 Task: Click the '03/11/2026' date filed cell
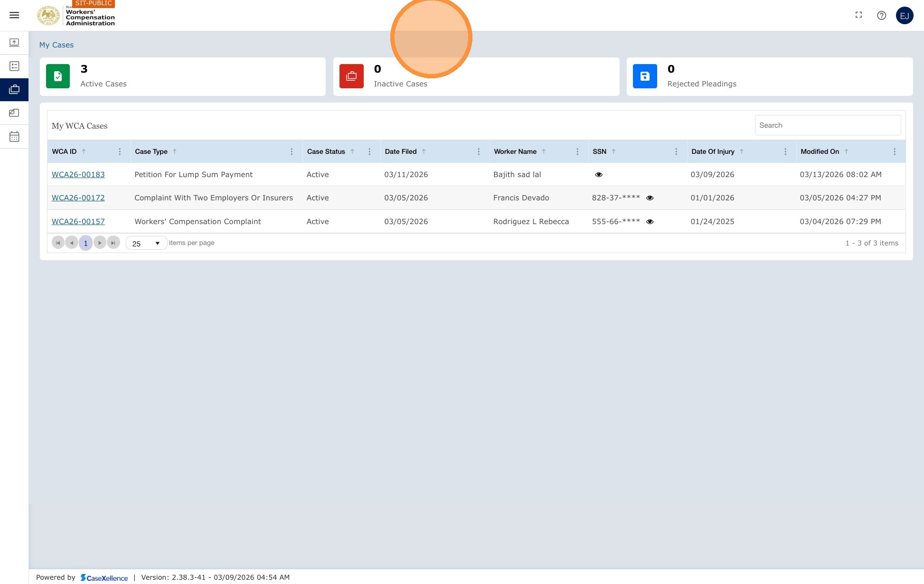[406, 175]
